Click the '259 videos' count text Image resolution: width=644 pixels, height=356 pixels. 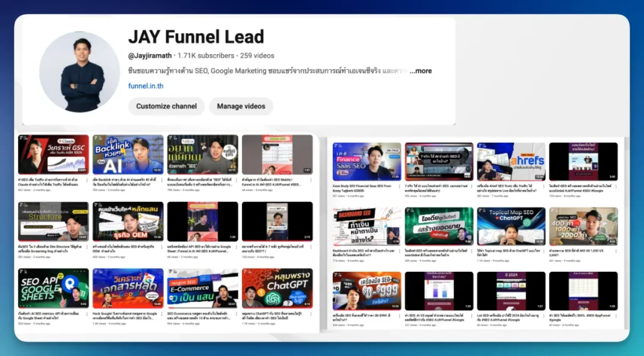tap(257, 55)
